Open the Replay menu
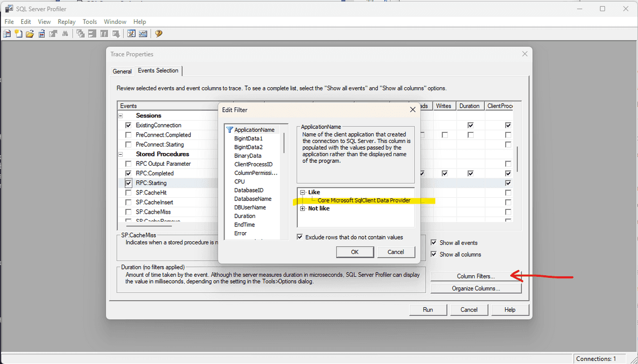 pos(66,21)
